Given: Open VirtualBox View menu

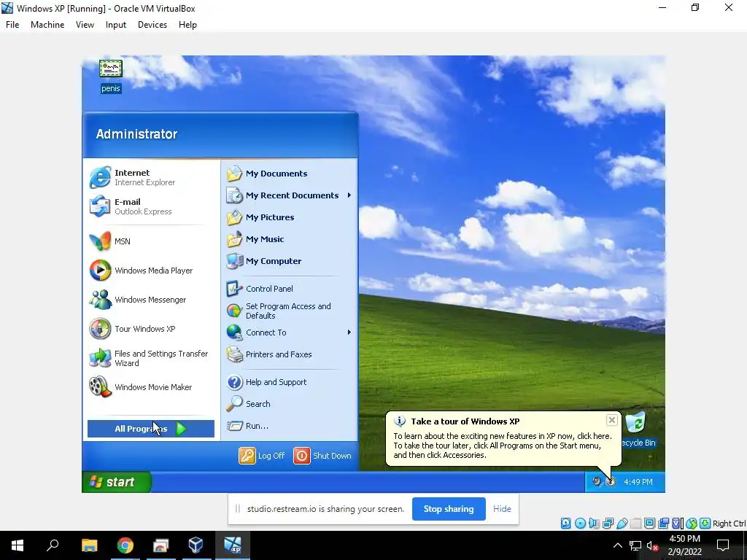Looking at the screenshot, I should coord(85,25).
